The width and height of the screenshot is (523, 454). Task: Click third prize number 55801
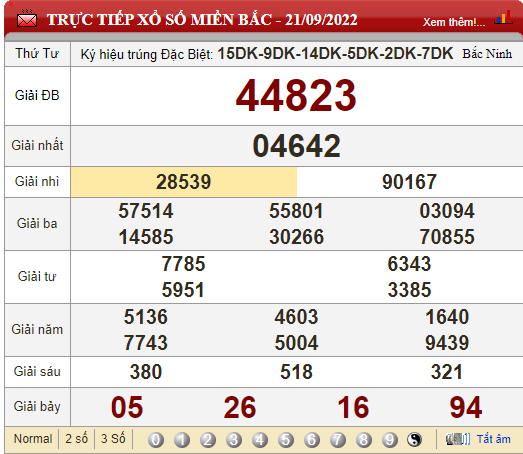297,211
